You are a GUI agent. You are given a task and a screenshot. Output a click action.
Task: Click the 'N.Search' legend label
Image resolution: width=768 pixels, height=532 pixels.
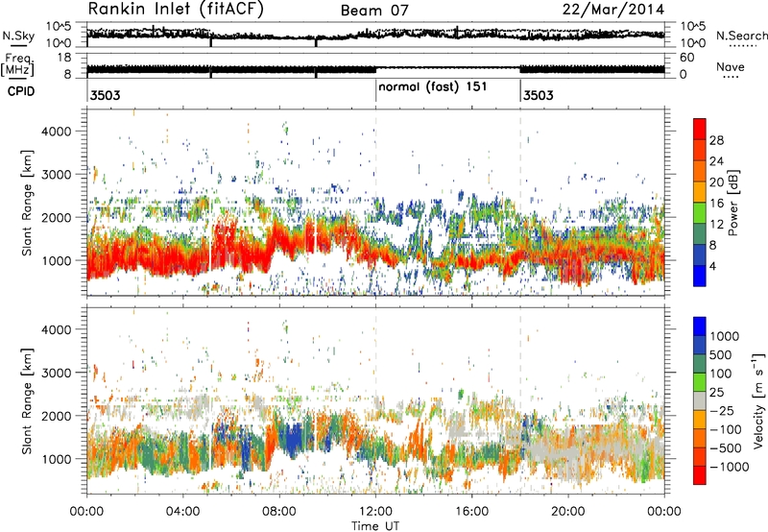click(741, 36)
